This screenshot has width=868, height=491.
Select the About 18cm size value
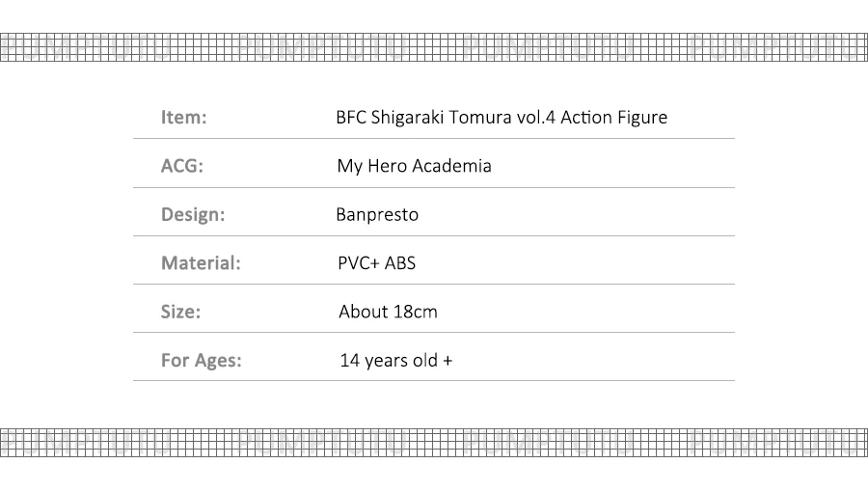point(388,312)
